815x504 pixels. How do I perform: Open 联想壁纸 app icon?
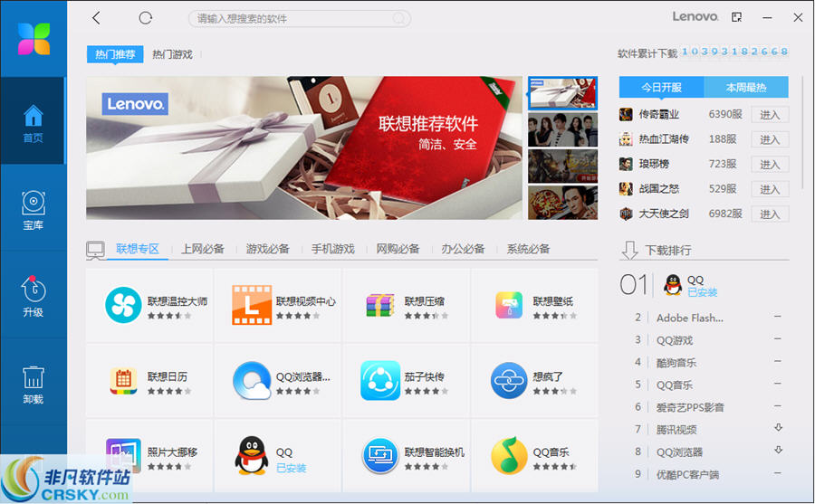coord(509,305)
